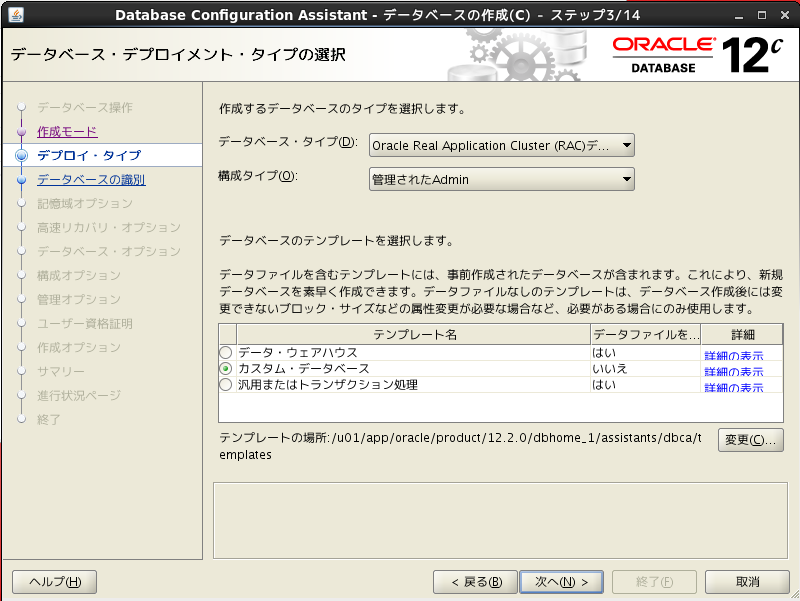Click the はい cell in the データ・ウェアハウス row

(x=646, y=353)
